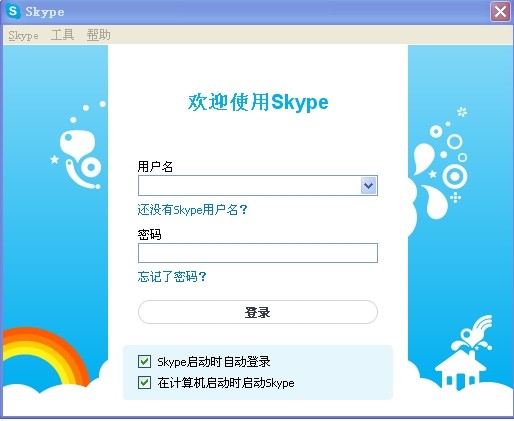The image size is (514, 421).
Task: Open the 帮助 menu
Action: pyautogui.click(x=98, y=35)
